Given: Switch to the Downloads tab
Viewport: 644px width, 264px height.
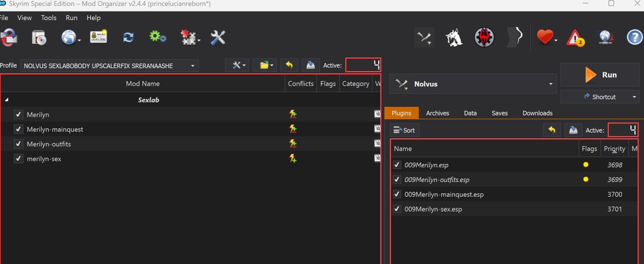Looking at the screenshot, I should pyautogui.click(x=537, y=113).
